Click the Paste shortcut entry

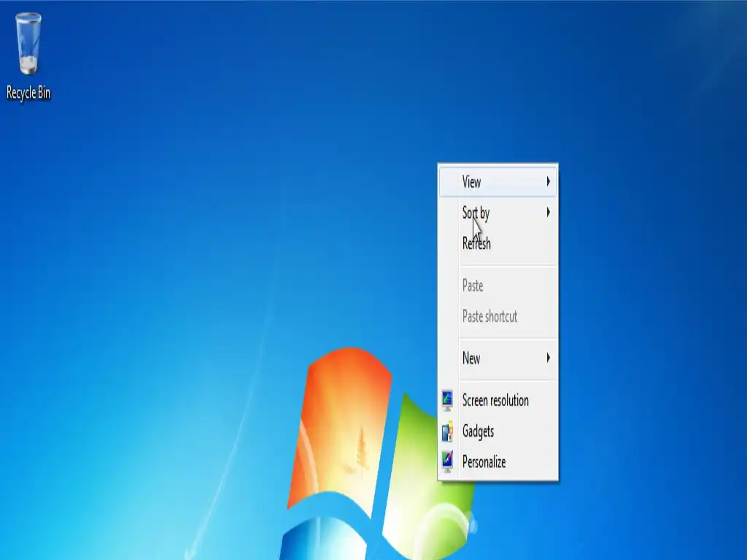pyautogui.click(x=498, y=316)
